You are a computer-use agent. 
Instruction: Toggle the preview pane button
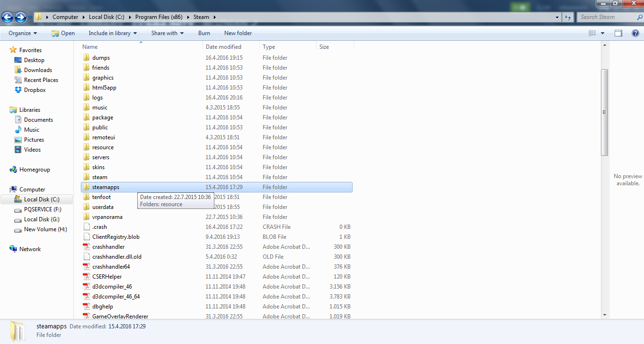coord(618,33)
